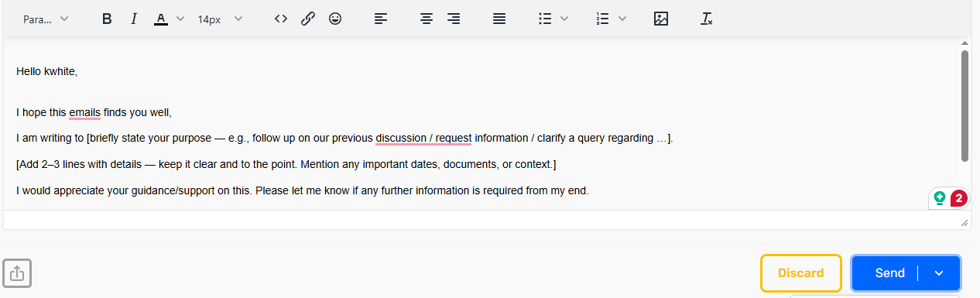Open the Paragraph style dropdown
This screenshot has height=298, width=980.
46,19
